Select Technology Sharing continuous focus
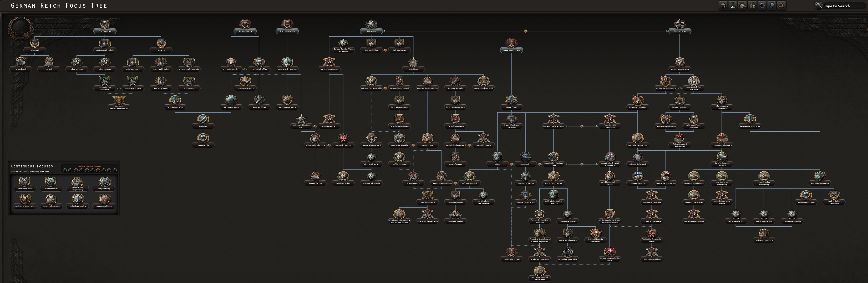Screen dimensions: 868x283 (x=78, y=200)
